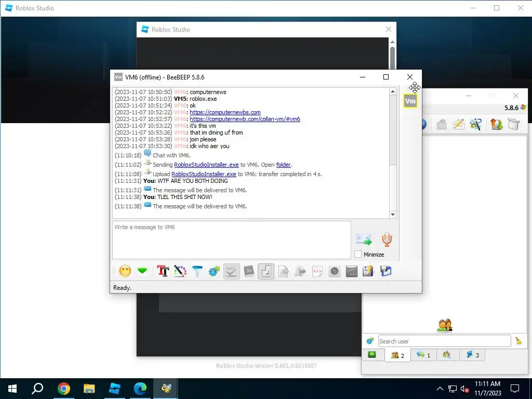This screenshot has height=399, width=532.
Task: Open Google Chrome from taskbar
Action: click(63, 389)
